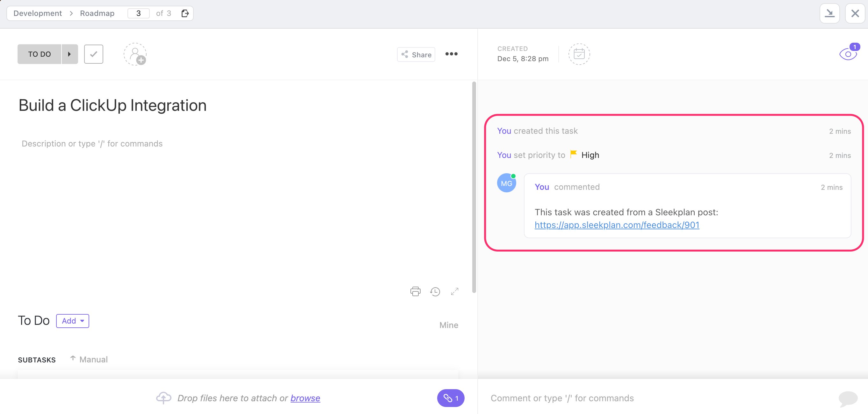Click the Mine filter
Image resolution: width=868 pixels, height=414 pixels.
tap(448, 325)
